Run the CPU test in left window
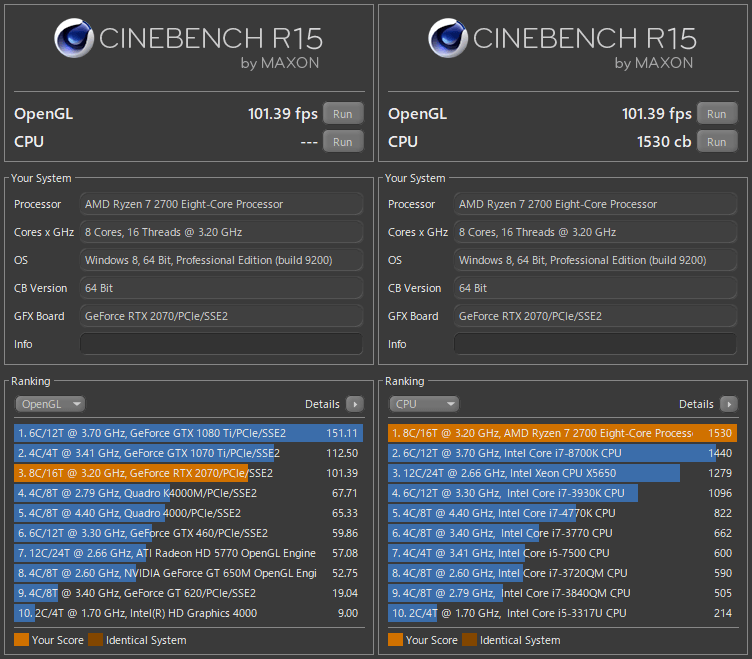The height and width of the screenshot is (659, 752). 343,142
